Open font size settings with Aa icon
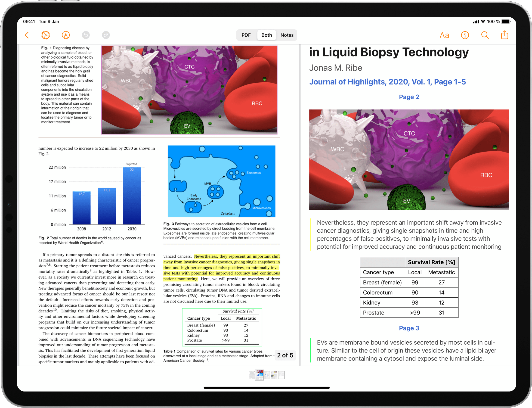 pyautogui.click(x=443, y=35)
